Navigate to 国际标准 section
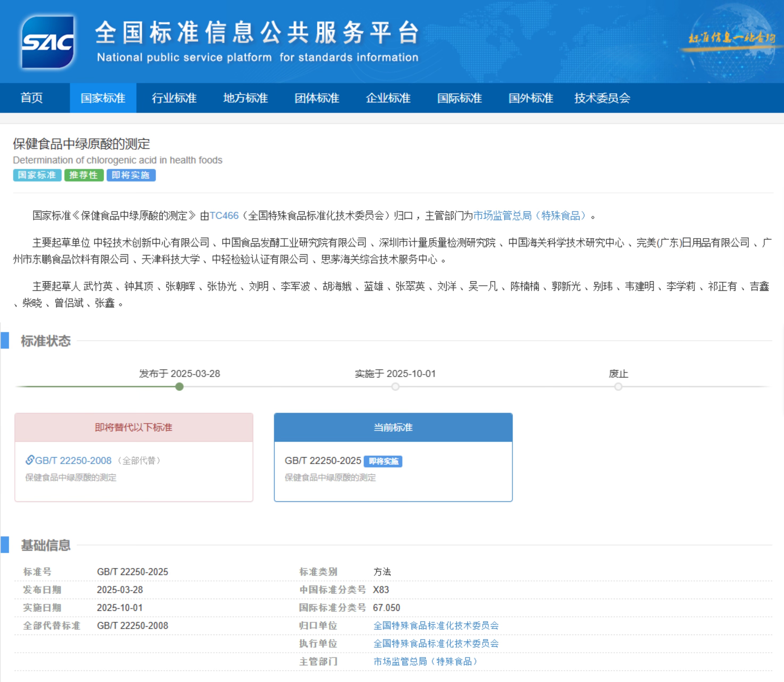This screenshot has width=784, height=682. point(459,98)
